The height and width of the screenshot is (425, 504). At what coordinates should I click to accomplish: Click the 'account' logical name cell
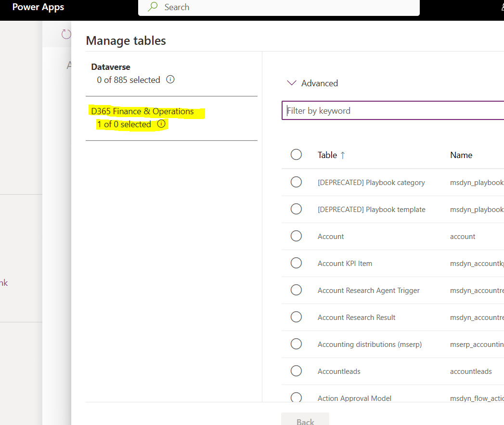(x=463, y=237)
